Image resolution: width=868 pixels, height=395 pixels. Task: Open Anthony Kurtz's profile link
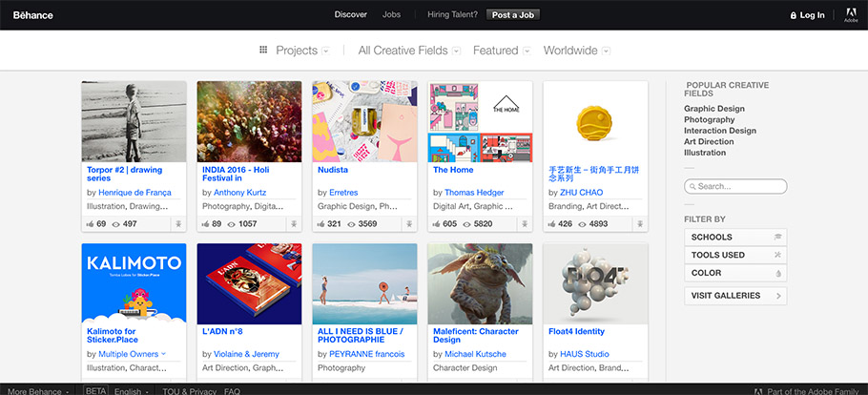[x=242, y=192]
